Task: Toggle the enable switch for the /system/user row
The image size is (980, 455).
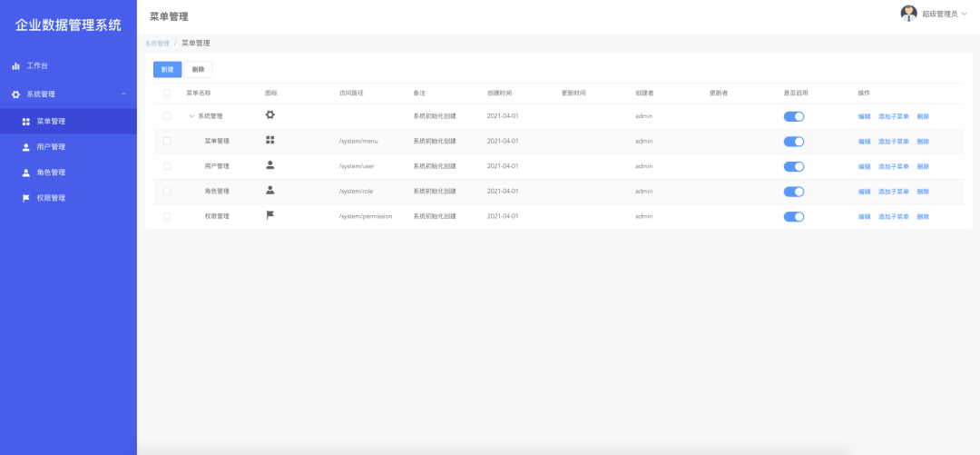Action: pyautogui.click(x=794, y=166)
